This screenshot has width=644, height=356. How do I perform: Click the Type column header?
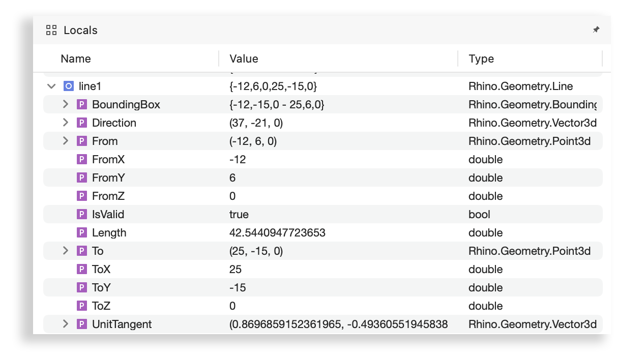[481, 59]
